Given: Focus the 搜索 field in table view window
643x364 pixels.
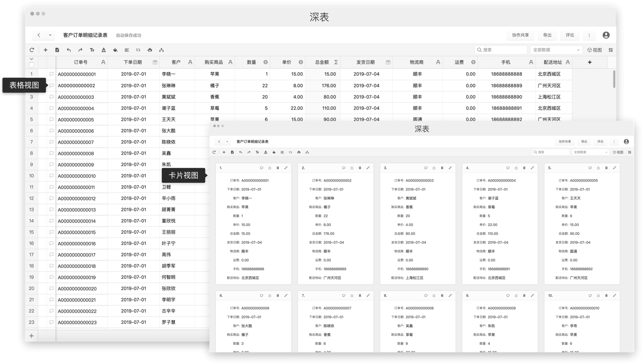Looking at the screenshot, I should tap(501, 50).
